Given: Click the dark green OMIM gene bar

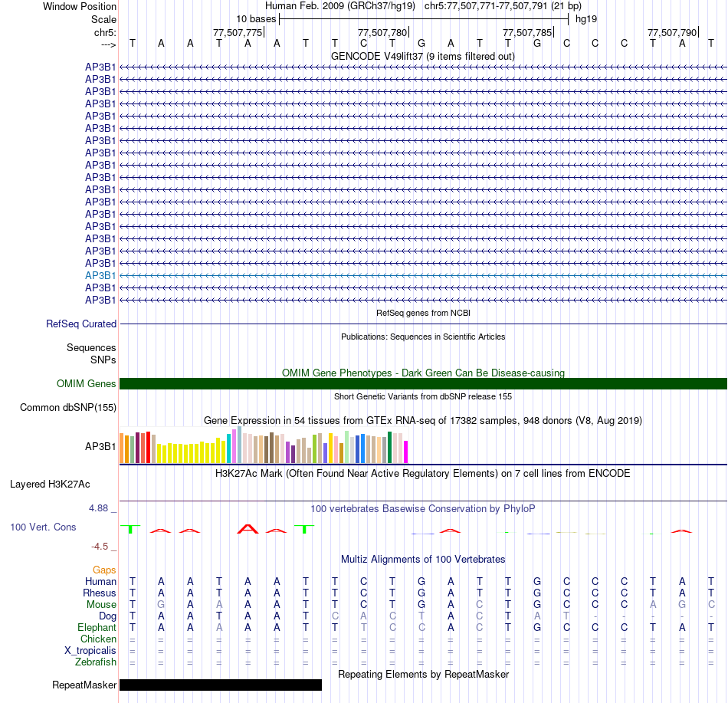Looking at the screenshot, I should pyautogui.click(x=423, y=383).
